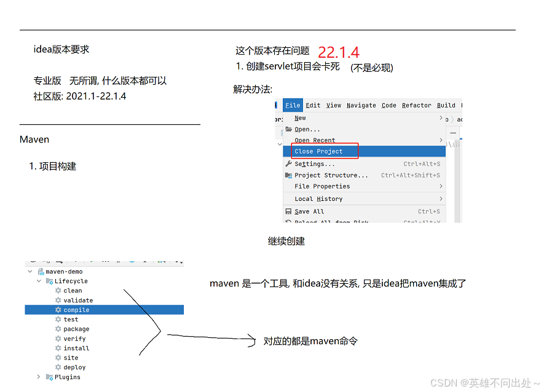Expand the File Properties submenu arrow
The height and width of the screenshot is (392, 544).
pos(441,186)
